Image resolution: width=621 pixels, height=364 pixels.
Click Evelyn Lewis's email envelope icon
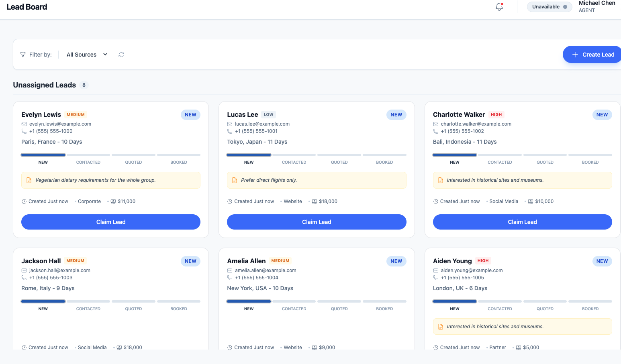pos(24,124)
